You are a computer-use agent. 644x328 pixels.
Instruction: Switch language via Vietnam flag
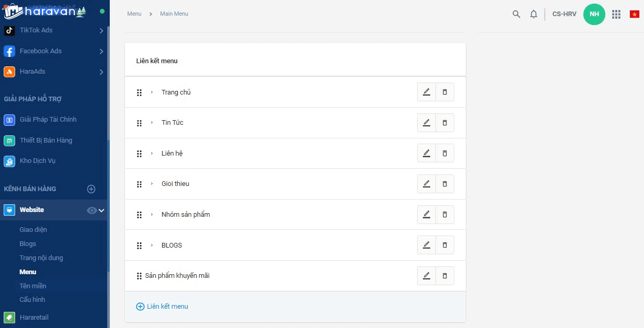(x=634, y=14)
